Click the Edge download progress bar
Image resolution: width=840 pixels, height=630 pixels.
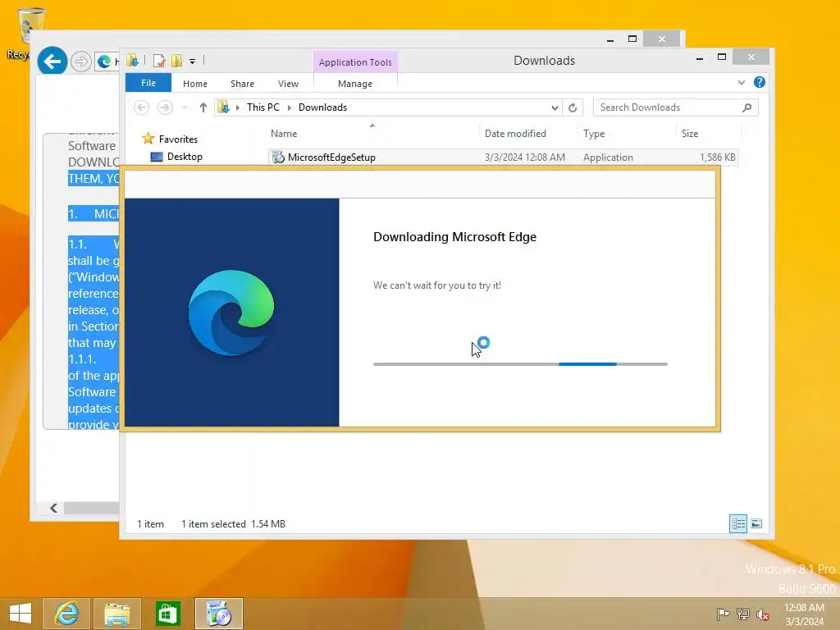[x=520, y=364]
